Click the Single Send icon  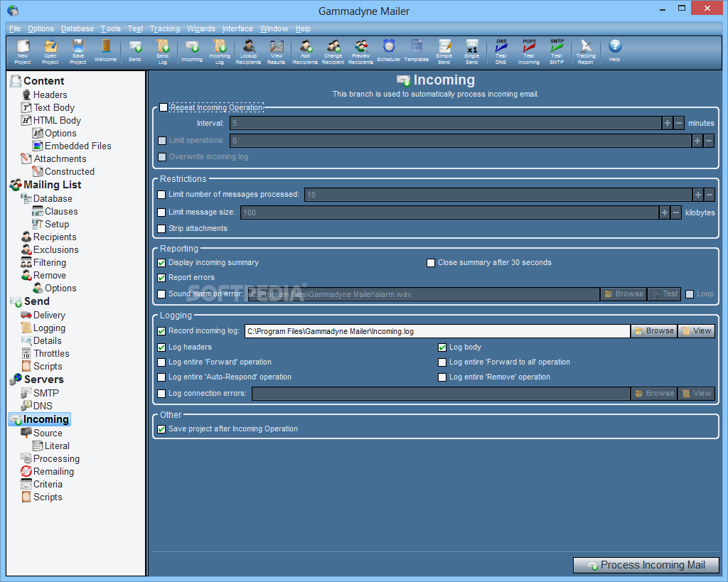pos(472,51)
